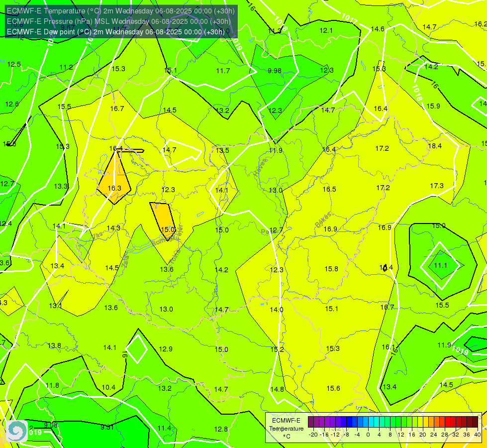Screen dimensions: 487x448
Task: Click the swirl logo icon in the corner
Action: click(17, 431)
